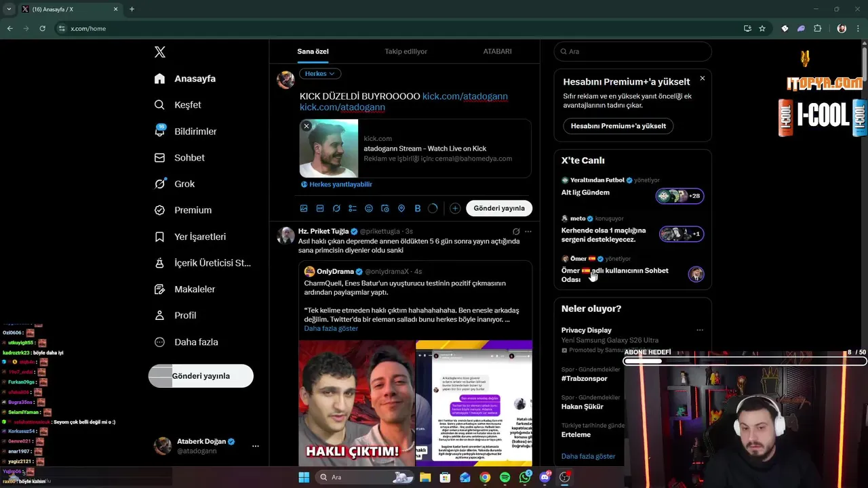Switch to the ATABARI tab
The image size is (868, 488).
point(497,52)
